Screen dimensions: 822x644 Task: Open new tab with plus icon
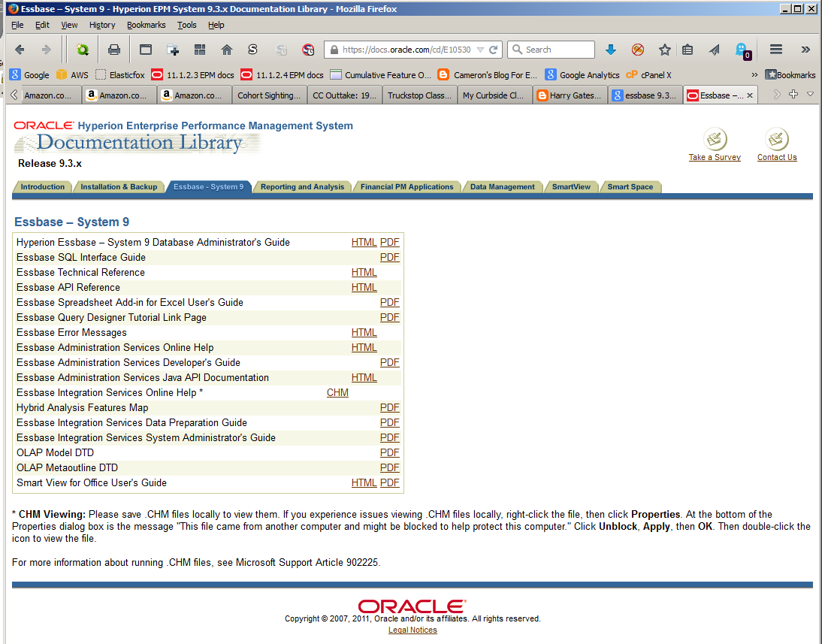793,95
